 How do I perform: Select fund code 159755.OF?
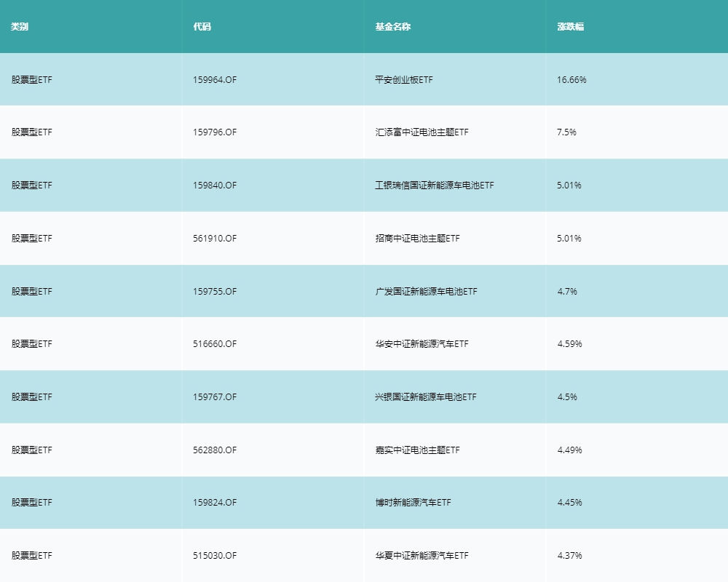tap(215, 292)
